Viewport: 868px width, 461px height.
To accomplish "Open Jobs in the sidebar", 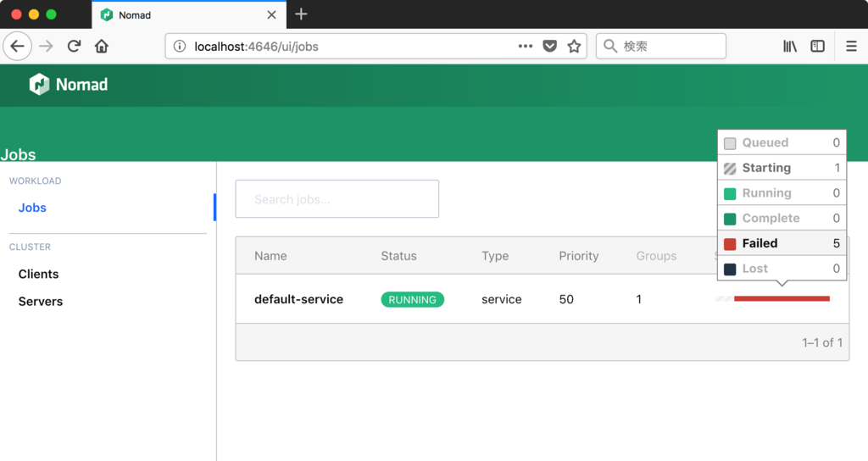I will click(32, 208).
